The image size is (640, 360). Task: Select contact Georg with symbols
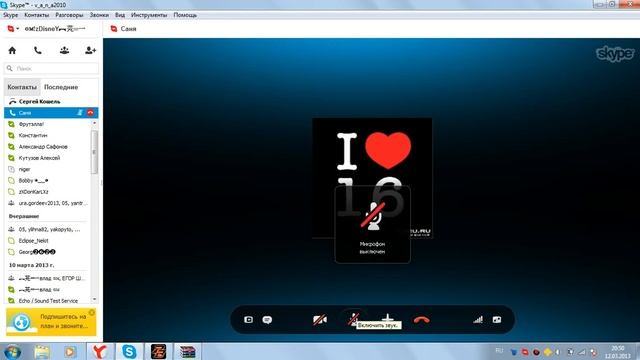click(x=48, y=252)
